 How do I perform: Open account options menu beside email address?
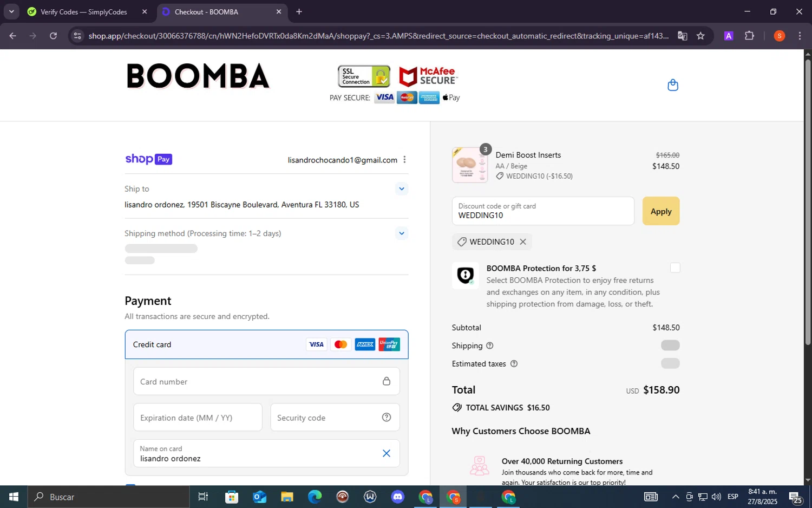point(404,160)
